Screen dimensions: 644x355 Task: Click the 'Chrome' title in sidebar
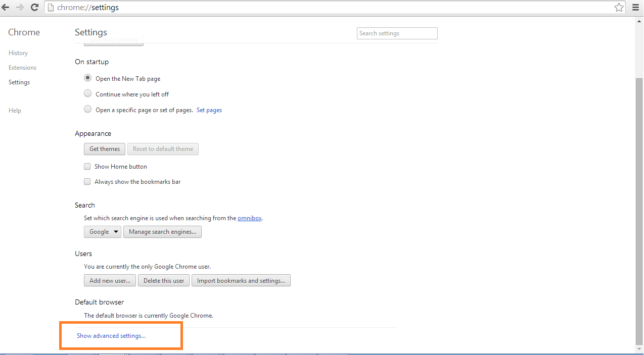coord(24,32)
